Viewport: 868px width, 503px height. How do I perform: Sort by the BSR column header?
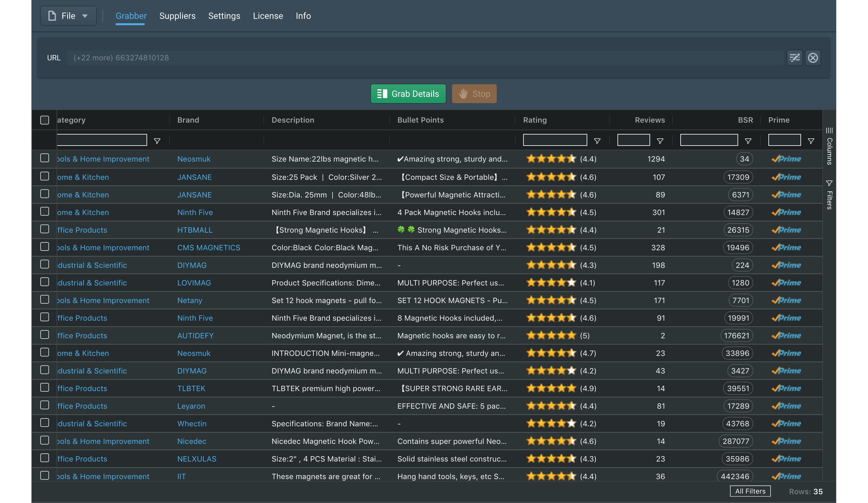coord(745,120)
